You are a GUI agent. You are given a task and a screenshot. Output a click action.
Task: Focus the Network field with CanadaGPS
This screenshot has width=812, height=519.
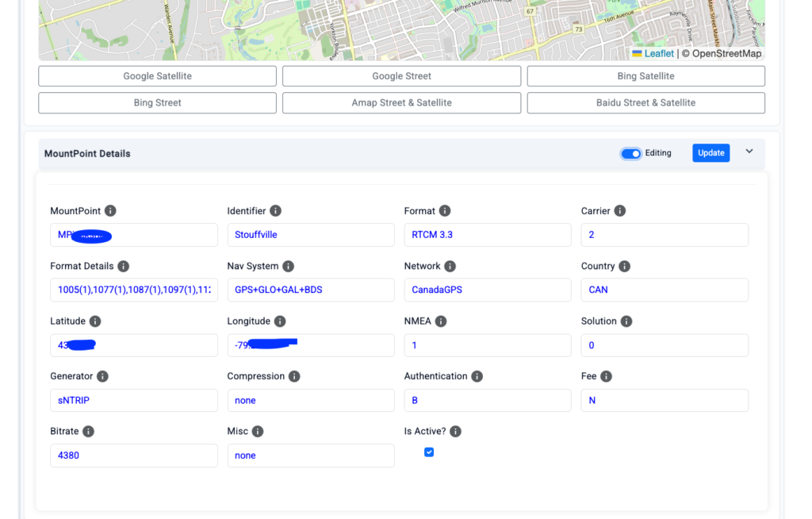point(487,290)
